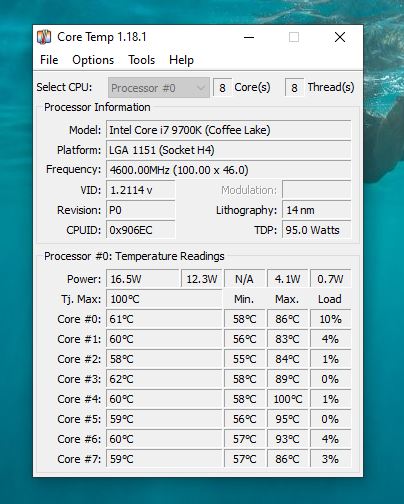The width and height of the screenshot is (404, 504).
Task: Click the Core Temp app icon in title bar
Action: 44,37
